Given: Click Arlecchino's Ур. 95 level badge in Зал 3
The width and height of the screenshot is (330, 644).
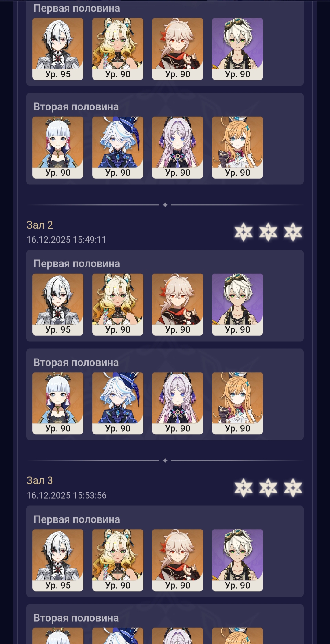Looking at the screenshot, I should pyautogui.click(x=58, y=585).
